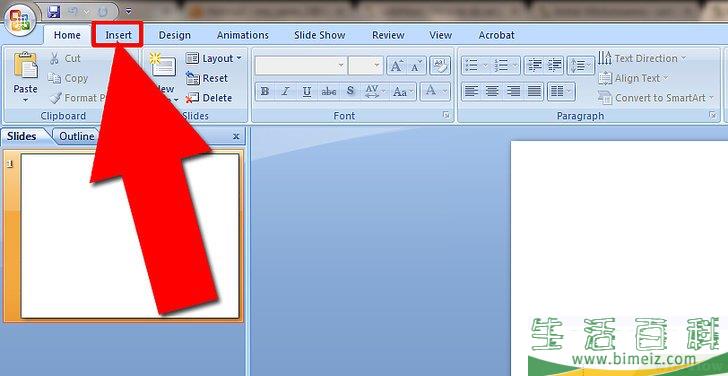Viewport: 728px width, 376px height.
Task: Switch to the Outline pane tab
Action: (x=76, y=136)
